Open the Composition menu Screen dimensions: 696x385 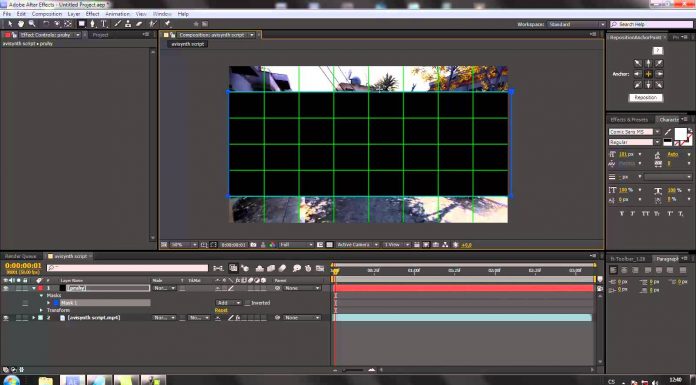tap(47, 14)
